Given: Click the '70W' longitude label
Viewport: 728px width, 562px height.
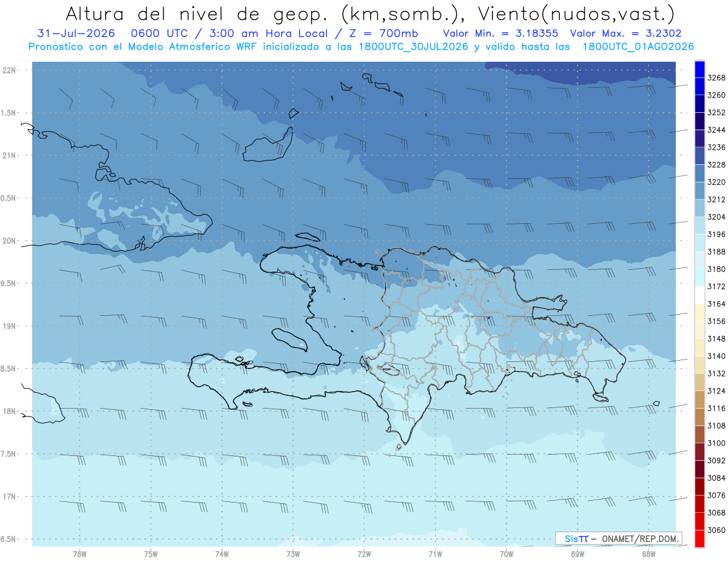Looking at the screenshot, I should [507, 554].
